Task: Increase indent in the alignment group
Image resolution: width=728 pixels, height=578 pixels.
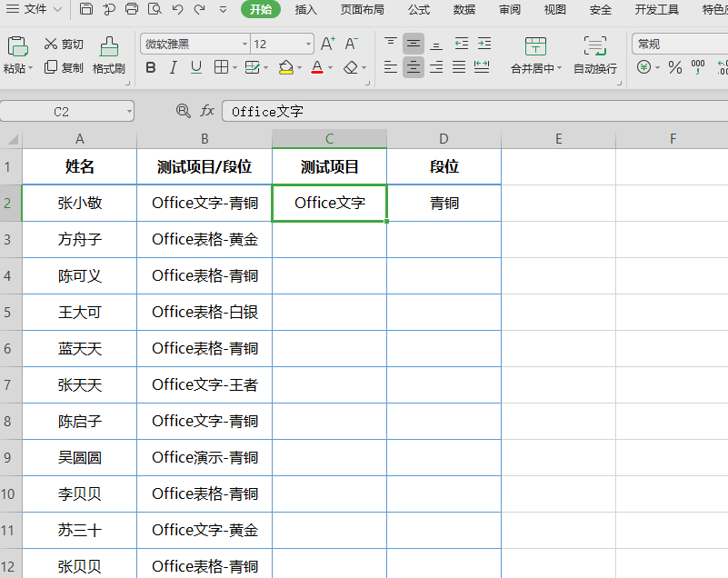Action: pyautogui.click(x=484, y=44)
